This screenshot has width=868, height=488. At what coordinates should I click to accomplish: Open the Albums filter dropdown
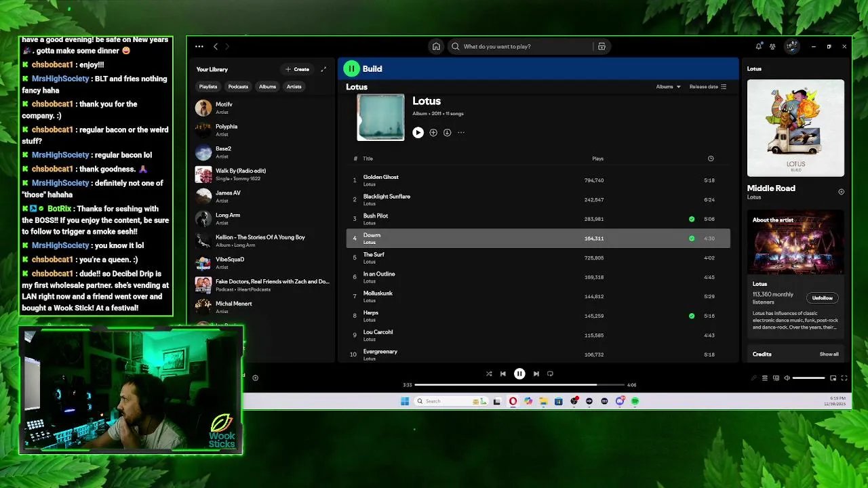(668, 87)
